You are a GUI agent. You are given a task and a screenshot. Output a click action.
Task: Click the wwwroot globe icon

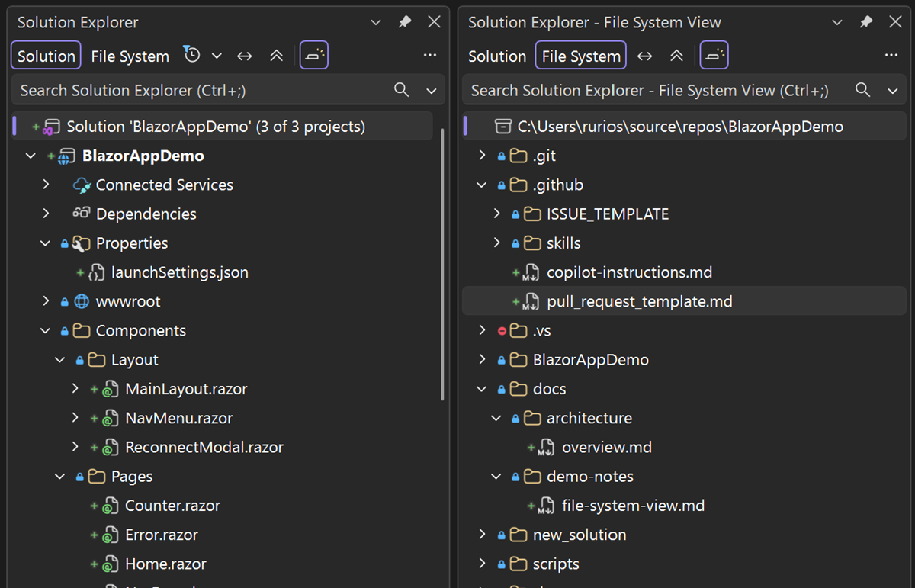[82, 301]
